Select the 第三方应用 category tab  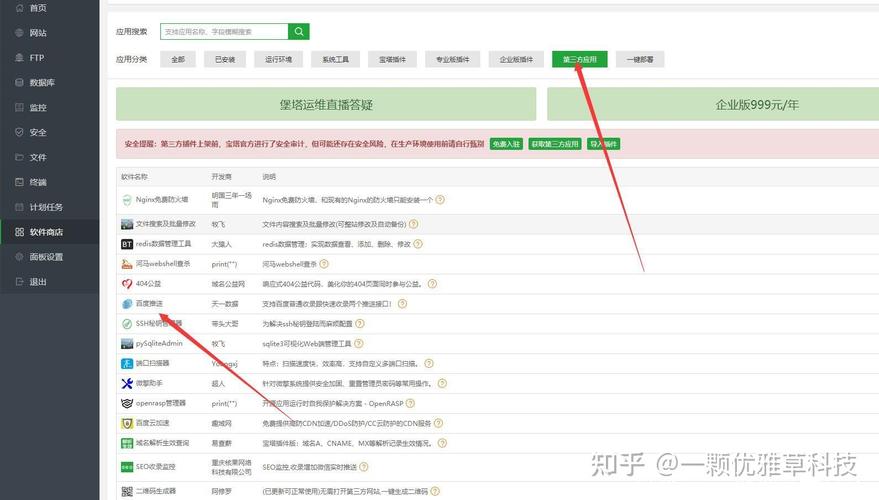[x=580, y=59]
